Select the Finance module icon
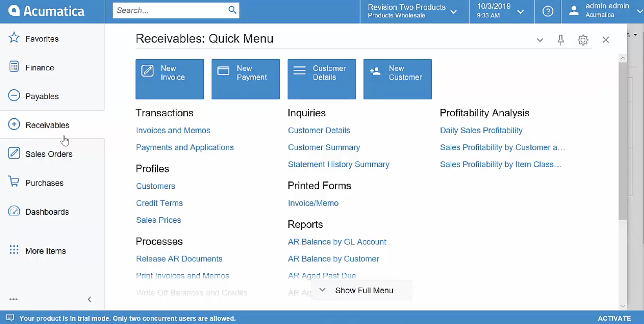 tap(14, 67)
